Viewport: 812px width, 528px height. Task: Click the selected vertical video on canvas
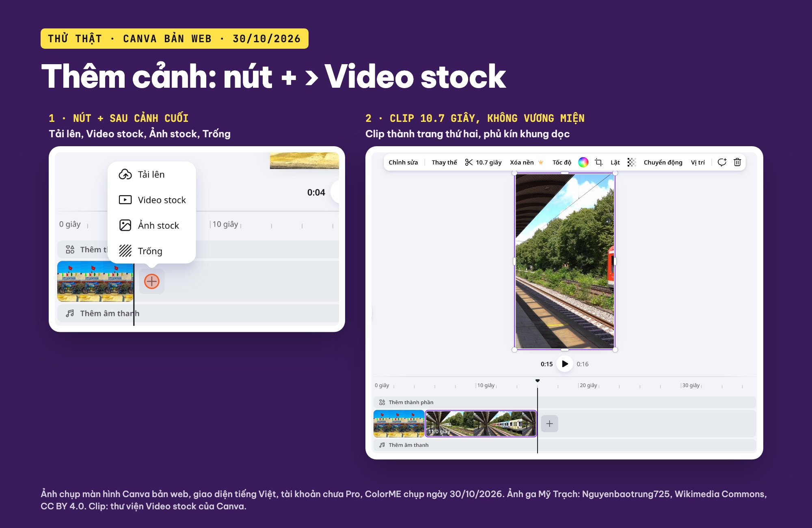click(x=565, y=261)
